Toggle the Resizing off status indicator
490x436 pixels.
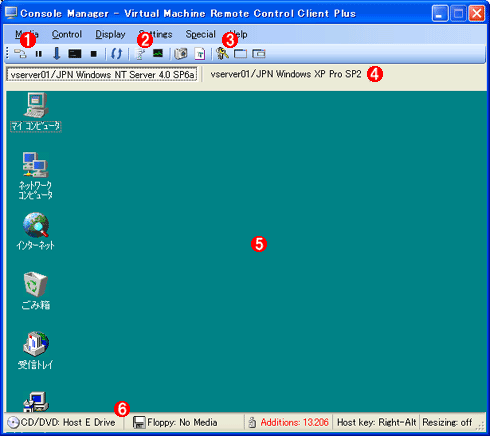click(x=447, y=422)
